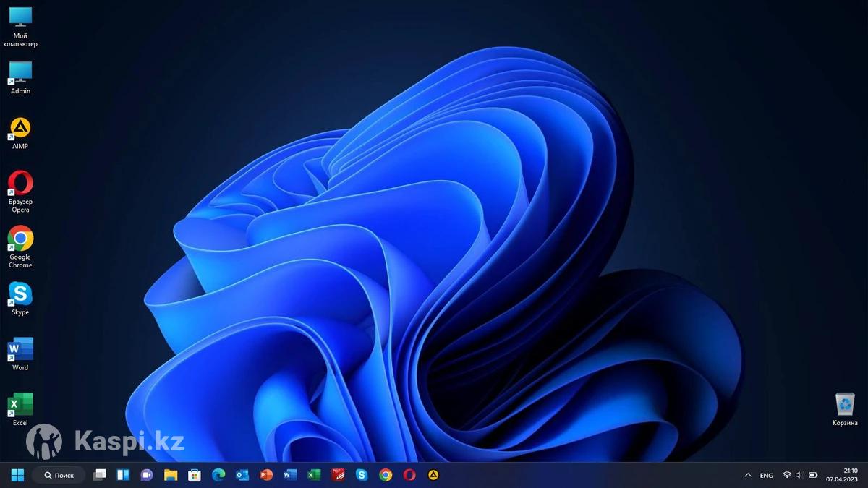Launch AIMP from the taskbar

pos(433,475)
